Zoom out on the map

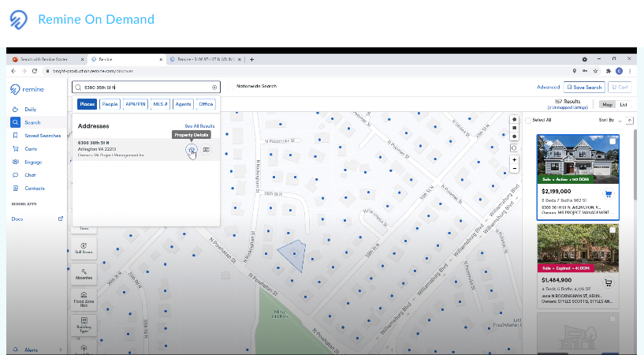514,169
